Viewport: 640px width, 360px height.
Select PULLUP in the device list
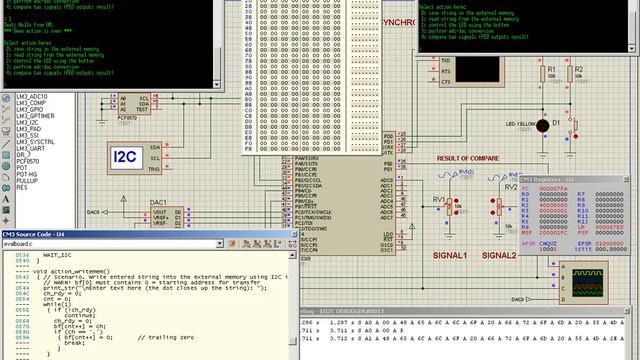(27, 181)
